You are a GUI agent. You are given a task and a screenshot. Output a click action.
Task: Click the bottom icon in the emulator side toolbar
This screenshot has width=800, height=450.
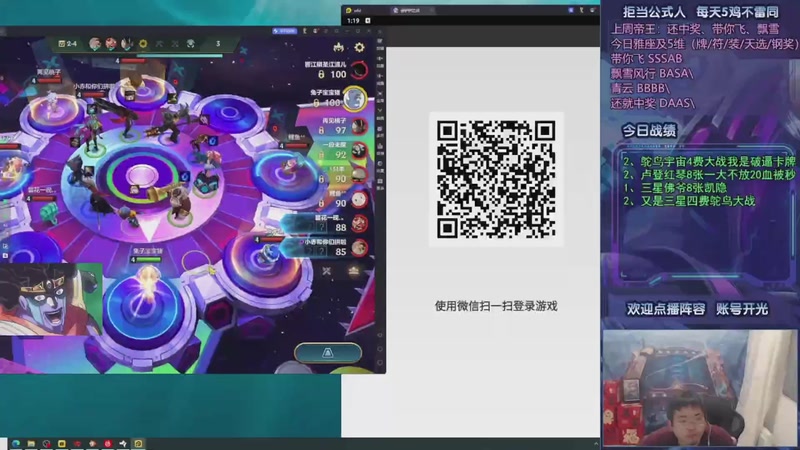pos(380,363)
